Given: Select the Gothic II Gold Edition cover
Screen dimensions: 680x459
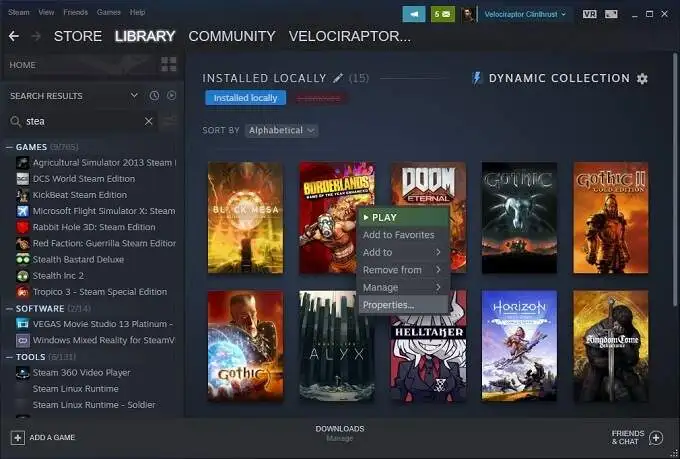Looking at the screenshot, I should click(x=611, y=218).
